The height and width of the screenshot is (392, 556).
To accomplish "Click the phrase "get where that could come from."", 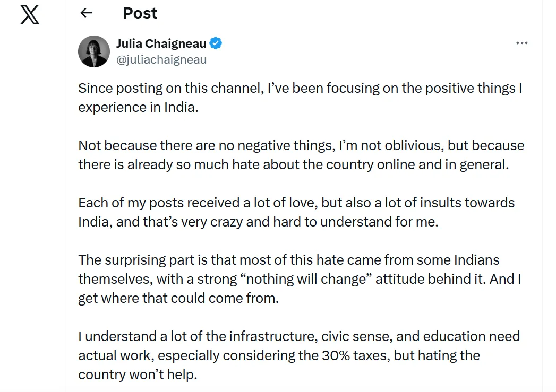I will point(178,298).
